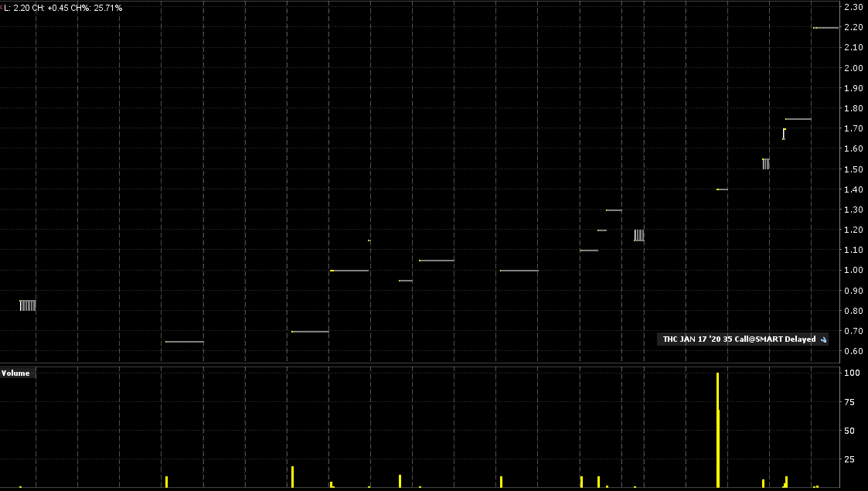Click the 0.60 price axis label
Image resolution: width=868 pixels, height=491 pixels.
853,351
